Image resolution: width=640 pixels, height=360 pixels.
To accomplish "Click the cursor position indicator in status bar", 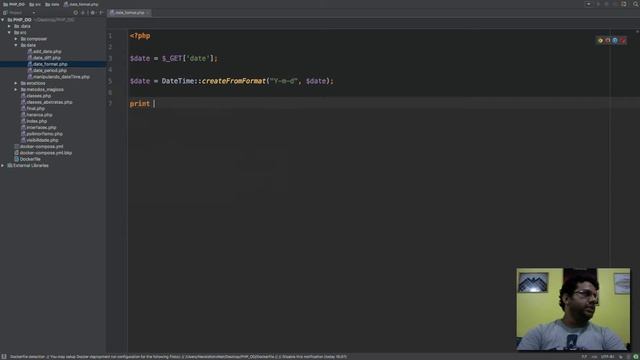I will pyautogui.click(x=584, y=357).
